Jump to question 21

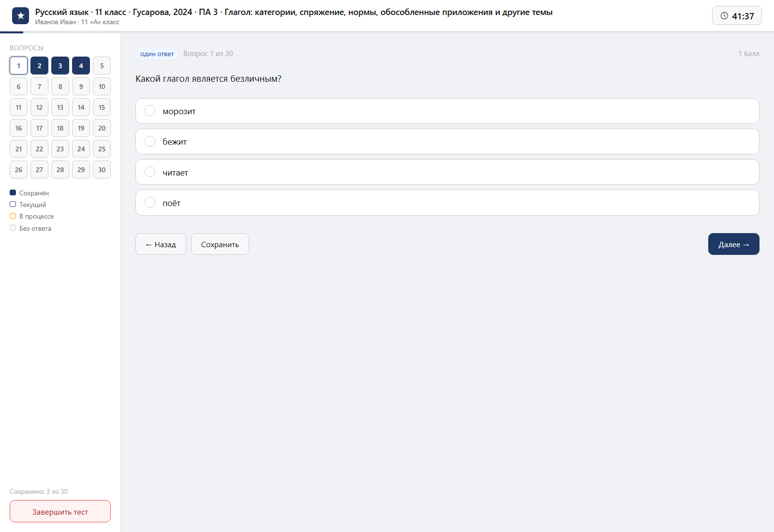[18, 149]
